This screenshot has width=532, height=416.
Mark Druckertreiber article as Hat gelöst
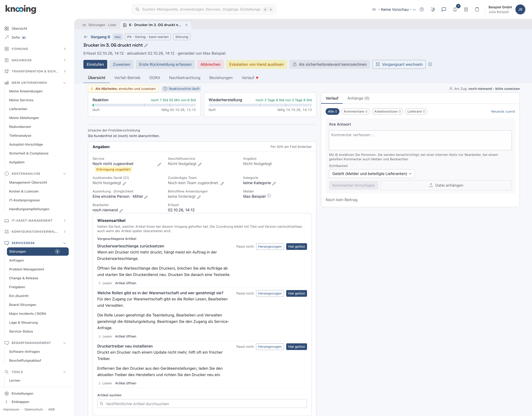(x=296, y=347)
